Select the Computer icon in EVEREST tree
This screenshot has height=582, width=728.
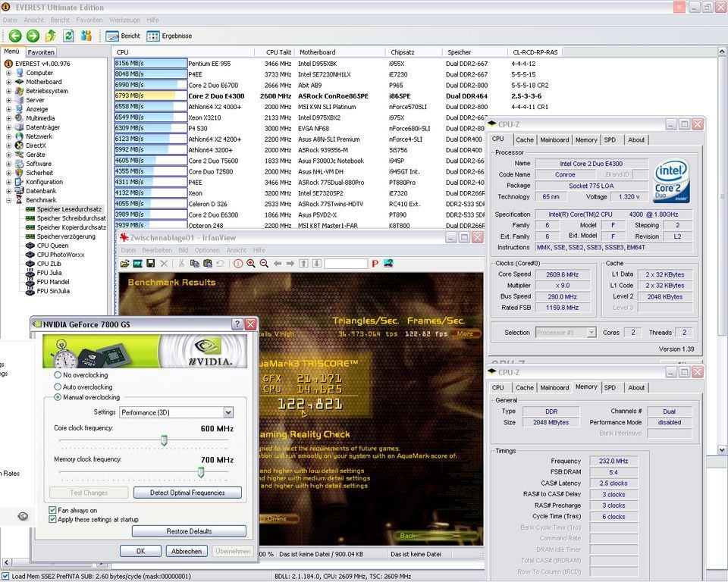coord(20,73)
